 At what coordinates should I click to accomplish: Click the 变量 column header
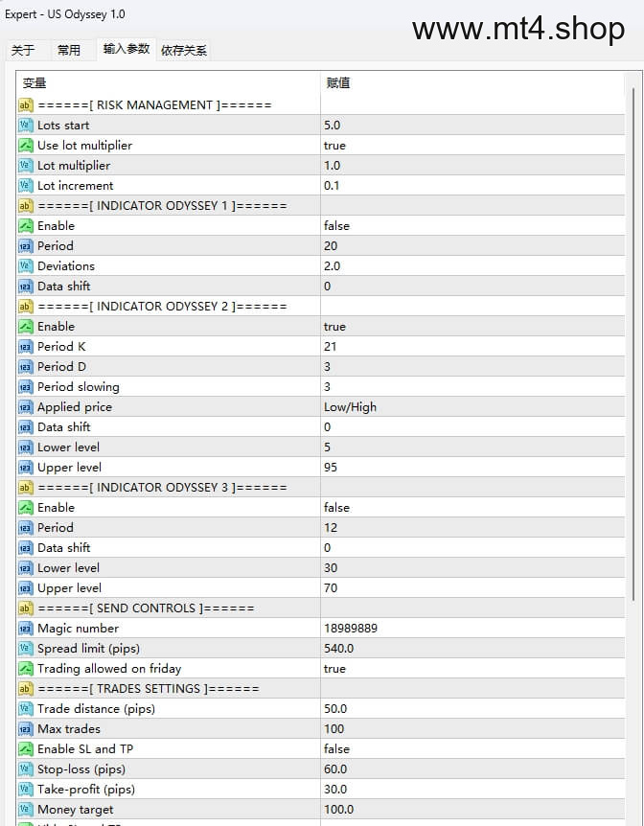point(169,82)
